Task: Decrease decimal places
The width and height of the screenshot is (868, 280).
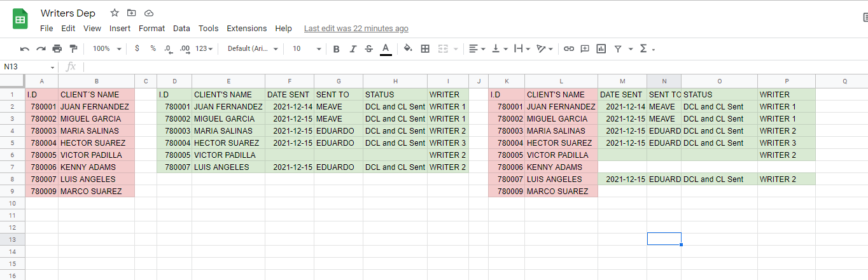Action: click(x=168, y=48)
